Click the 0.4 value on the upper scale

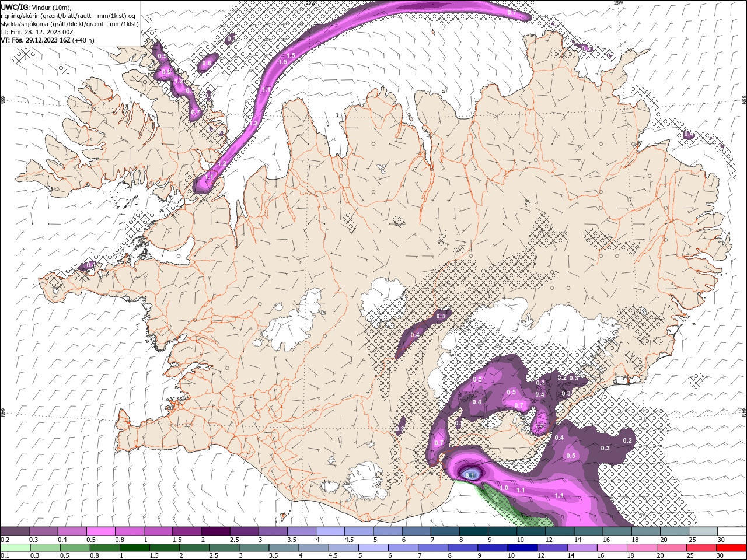tap(62, 540)
